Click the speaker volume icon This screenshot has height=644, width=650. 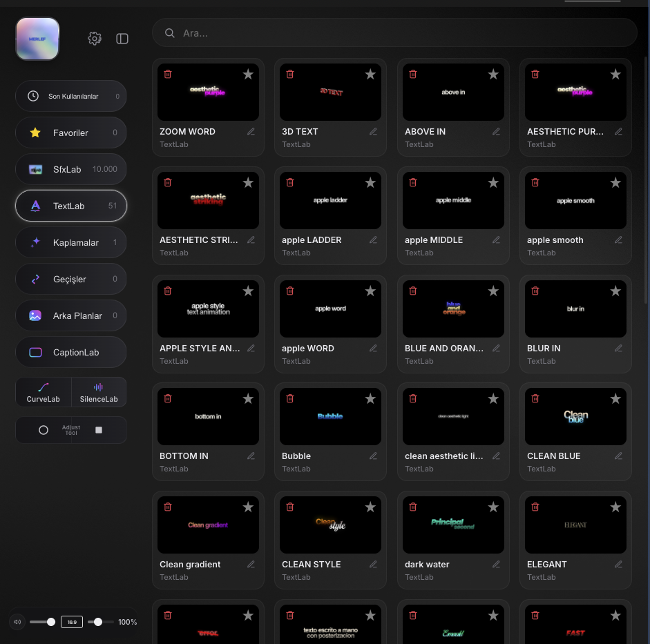point(17,622)
